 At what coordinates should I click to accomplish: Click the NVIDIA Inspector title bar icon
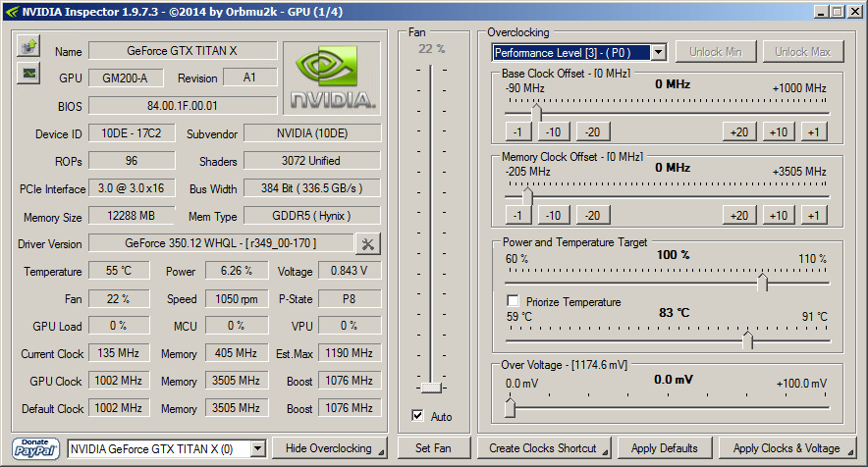pyautogui.click(x=12, y=12)
